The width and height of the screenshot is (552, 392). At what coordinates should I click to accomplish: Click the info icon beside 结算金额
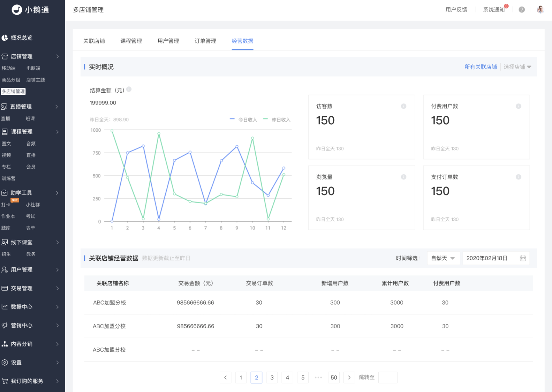(x=129, y=89)
